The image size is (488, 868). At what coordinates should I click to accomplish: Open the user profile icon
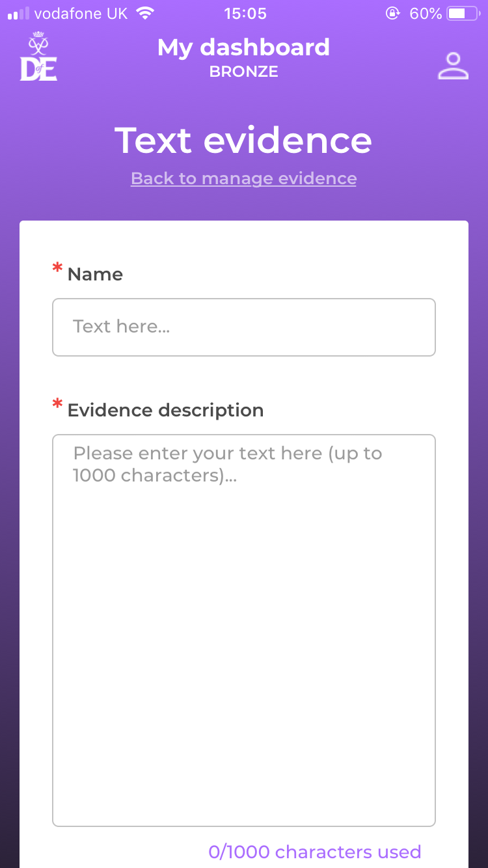pyautogui.click(x=453, y=66)
